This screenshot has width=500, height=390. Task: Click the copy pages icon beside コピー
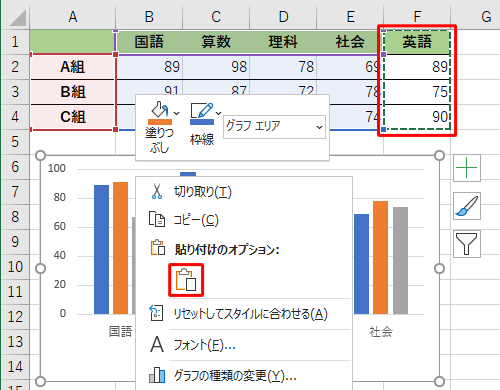coord(157,219)
